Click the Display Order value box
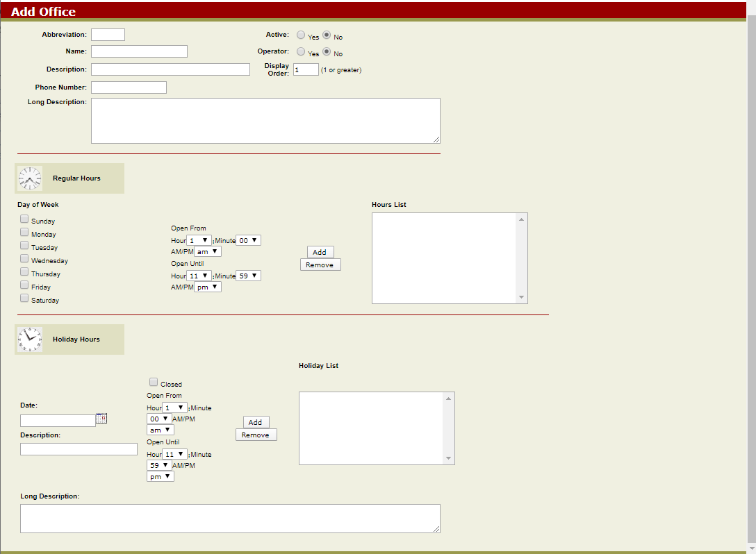Image resolution: width=756 pixels, height=554 pixels. (306, 69)
